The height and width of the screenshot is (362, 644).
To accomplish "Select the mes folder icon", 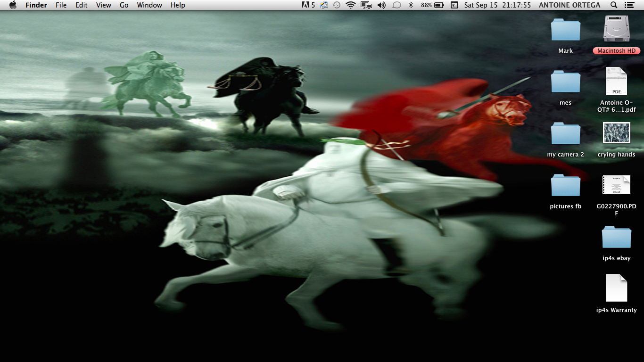I will click(566, 82).
